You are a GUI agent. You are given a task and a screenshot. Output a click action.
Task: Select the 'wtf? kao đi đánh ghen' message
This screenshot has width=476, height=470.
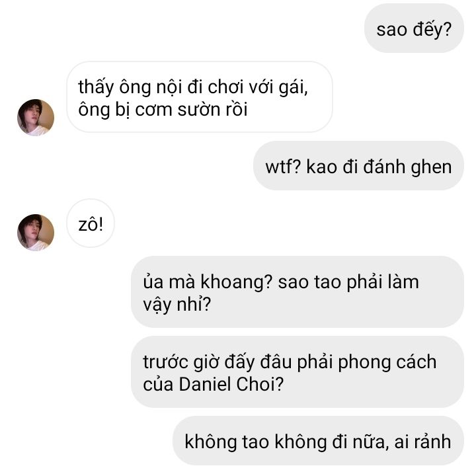358,167
